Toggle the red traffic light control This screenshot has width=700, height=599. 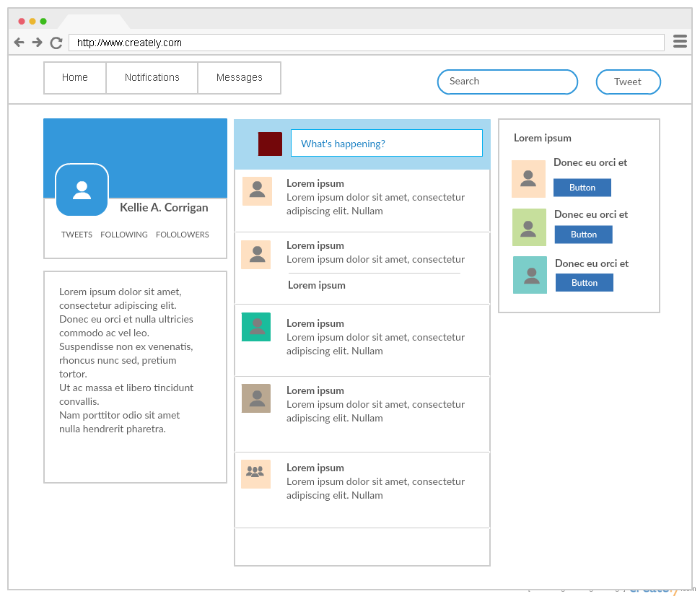[x=22, y=21]
